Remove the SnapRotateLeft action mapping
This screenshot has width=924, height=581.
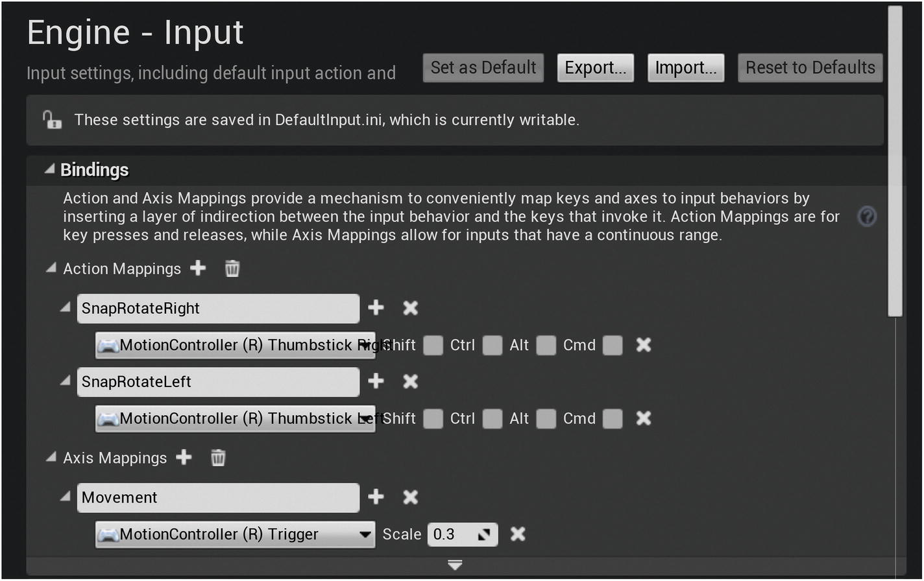coord(410,381)
